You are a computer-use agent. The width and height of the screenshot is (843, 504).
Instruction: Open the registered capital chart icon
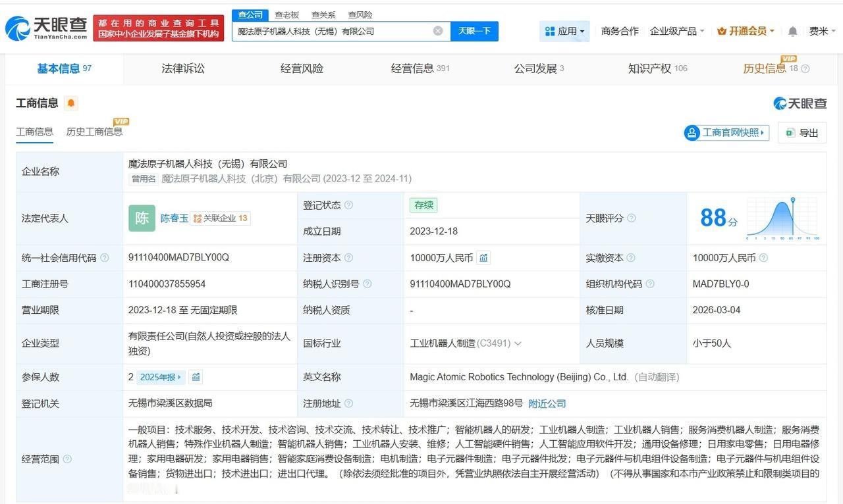[x=483, y=258]
